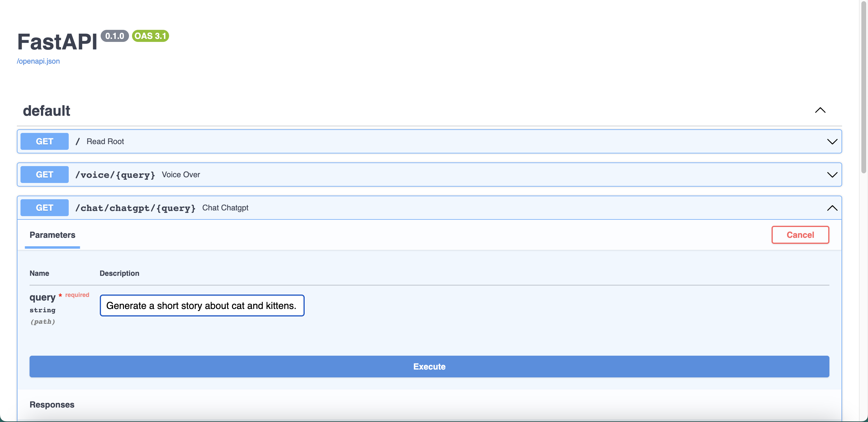Click the GET badge for /chat/chatgpt/{query}

(45, 208)
